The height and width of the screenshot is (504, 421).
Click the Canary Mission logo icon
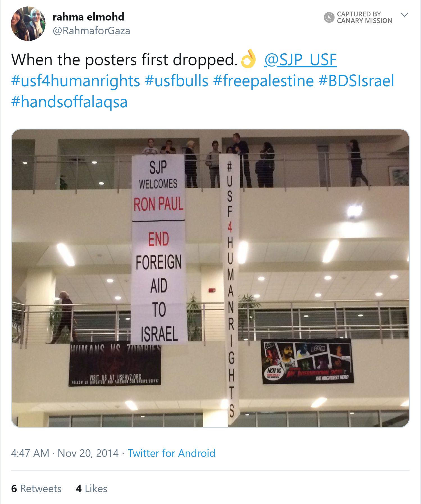click(329, 17)
